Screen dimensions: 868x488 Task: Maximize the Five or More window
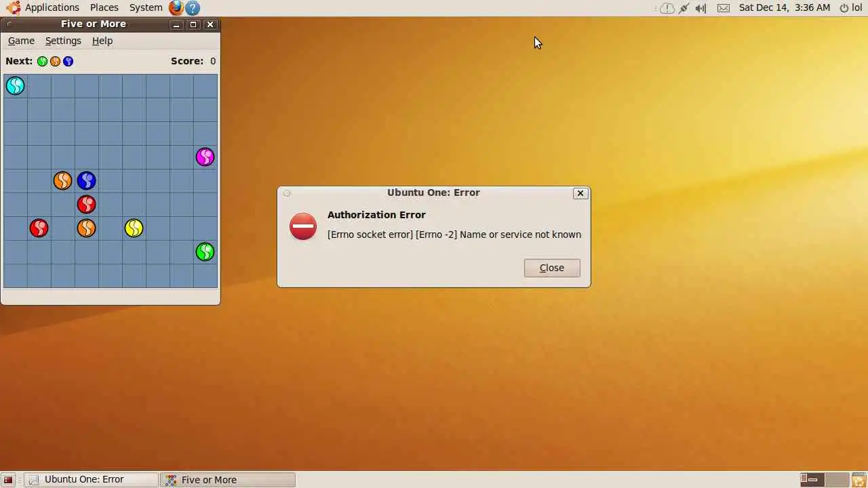click(x=193, y=24)
